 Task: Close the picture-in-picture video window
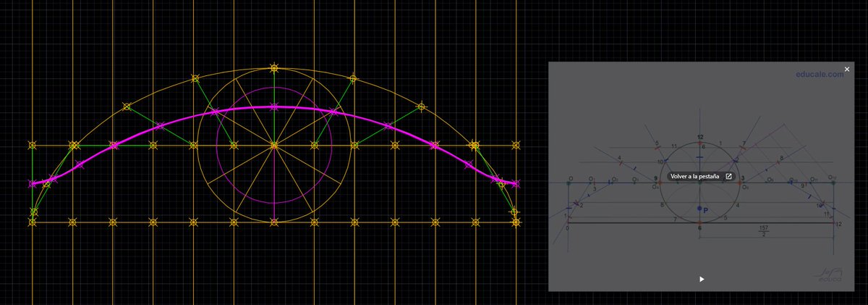click(x=847, y=70)
